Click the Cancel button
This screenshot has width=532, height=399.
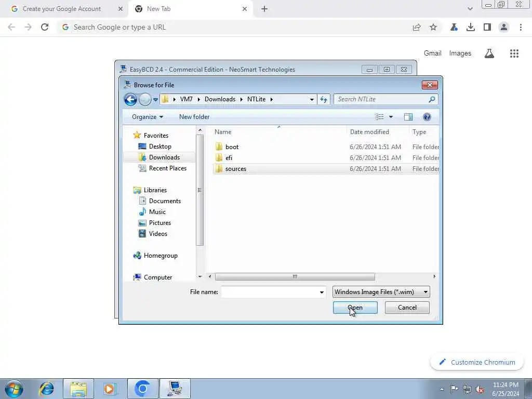407,308
